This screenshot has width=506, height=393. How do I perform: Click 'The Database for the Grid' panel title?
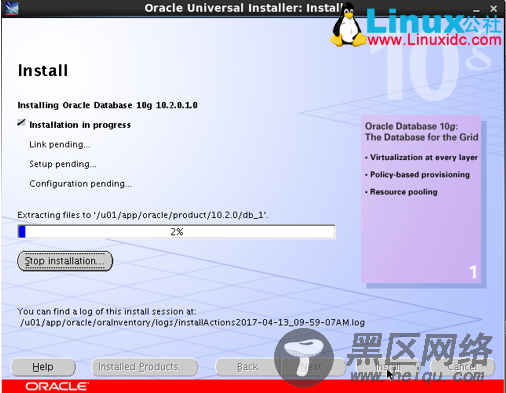pyautogui.click(x=421, y=137)
